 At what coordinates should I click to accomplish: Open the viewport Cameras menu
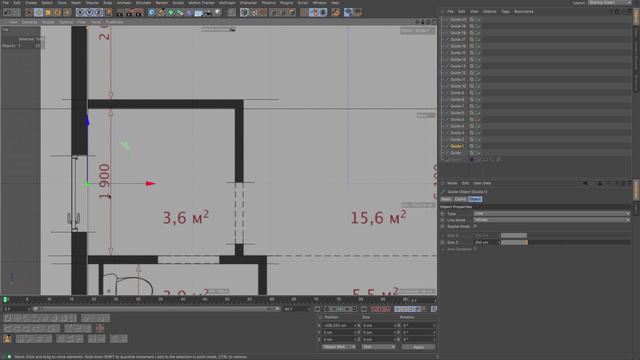(29, 22)
